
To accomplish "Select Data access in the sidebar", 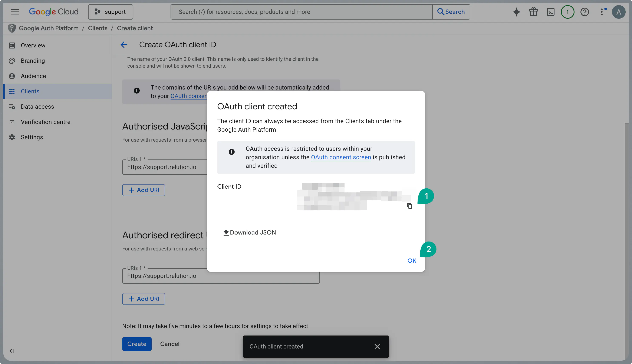I will coord(37,107).
